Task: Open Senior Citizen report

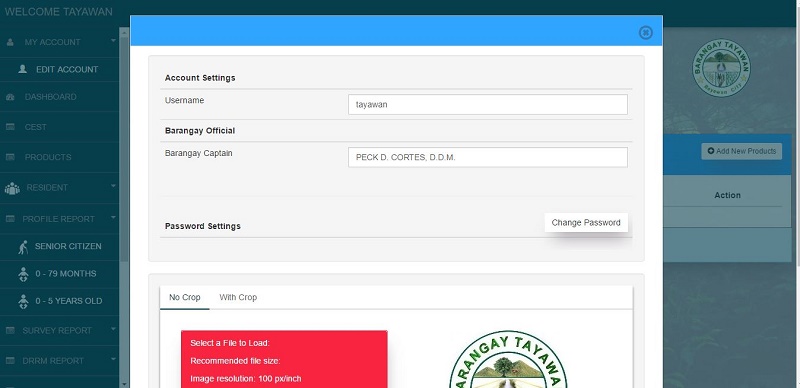Action: coord(68,246)
